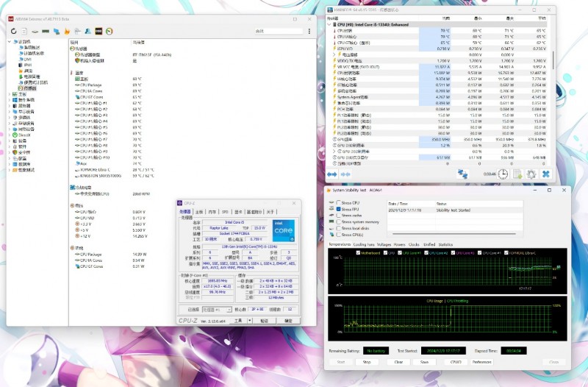Reset HWiNFO timer with the clock icon

[x=503, y=174]
